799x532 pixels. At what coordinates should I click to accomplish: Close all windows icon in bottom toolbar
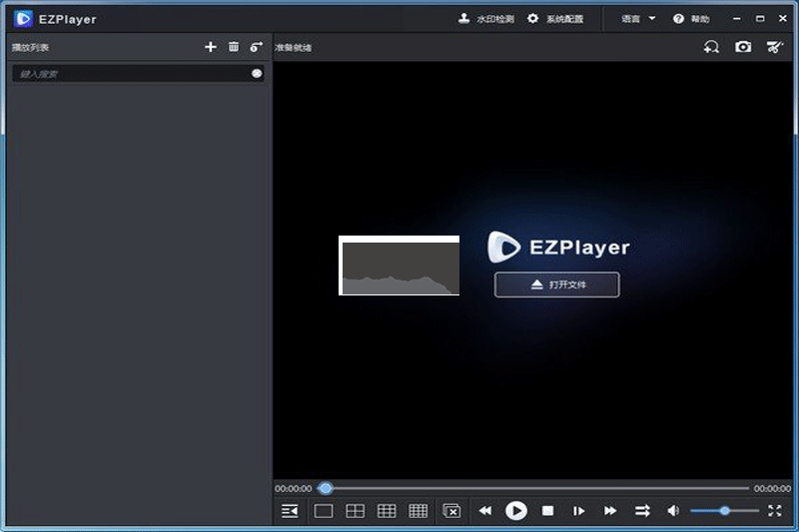point(451,511)
